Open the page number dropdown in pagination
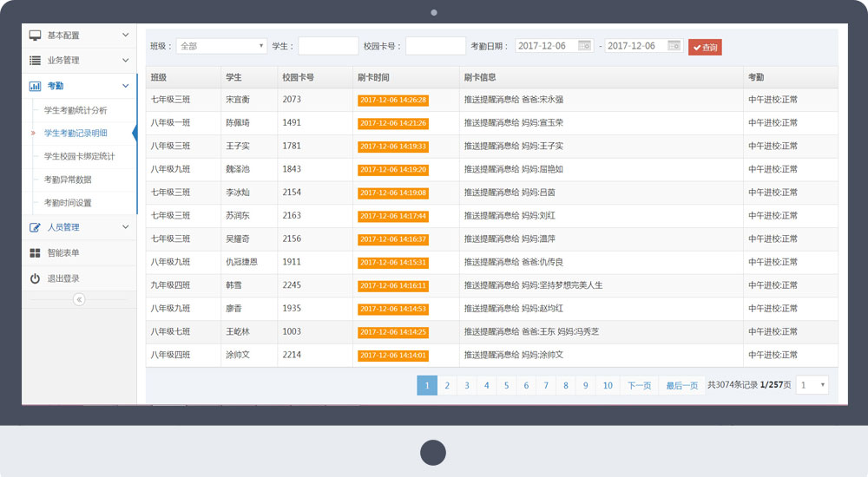 [812, 385]
